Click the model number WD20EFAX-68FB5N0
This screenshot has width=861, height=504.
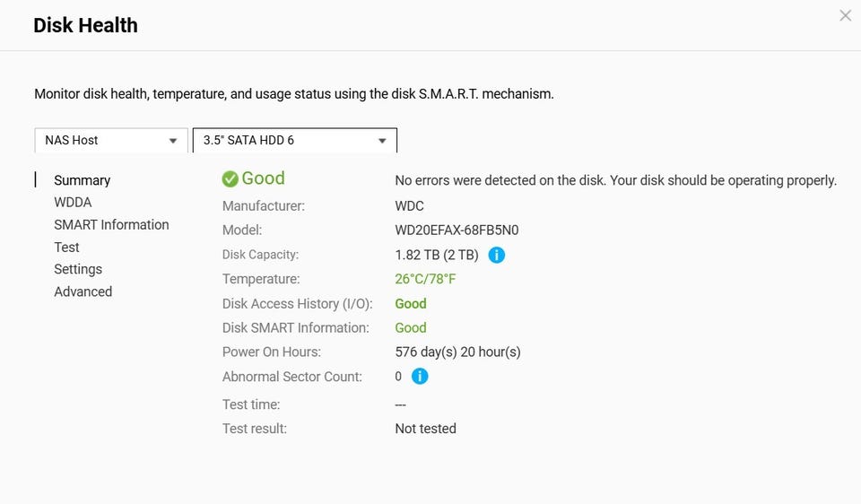pyautogui.click(x=457, y=230)
